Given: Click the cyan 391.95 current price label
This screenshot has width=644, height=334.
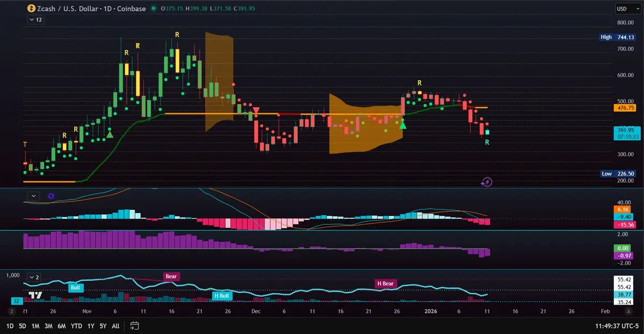Looking at the screenshot, I should click(x=625, y=130).
